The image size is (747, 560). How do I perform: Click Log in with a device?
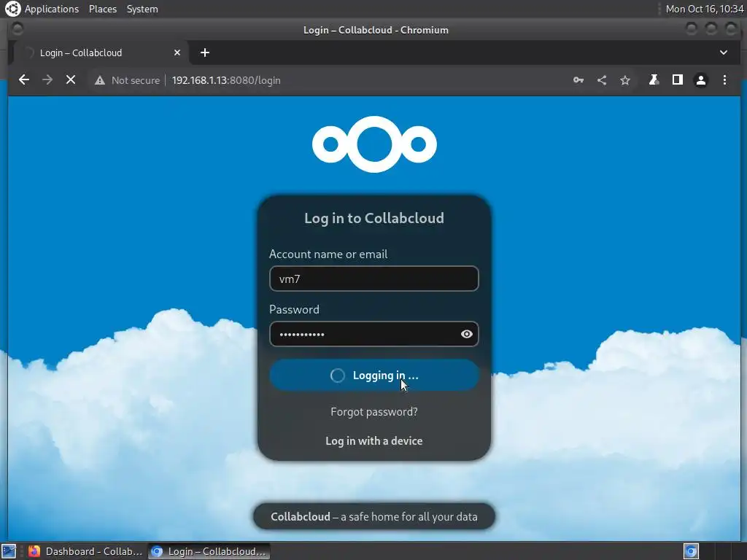(374, 441)
